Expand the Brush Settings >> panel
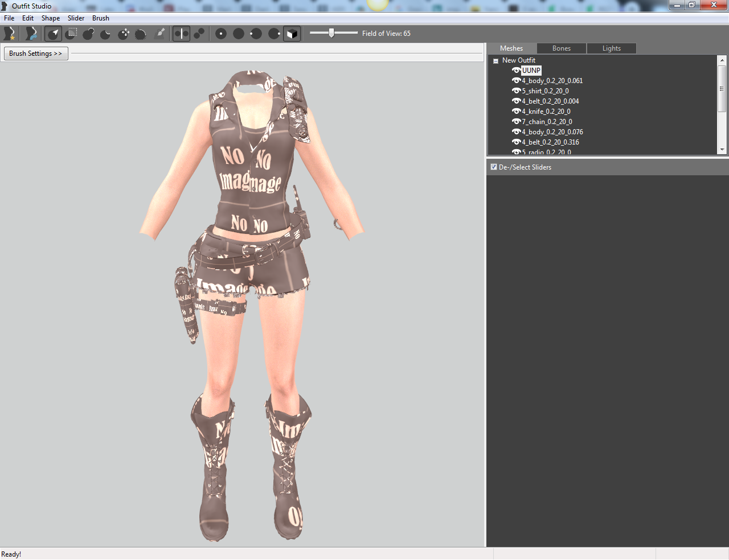Screen dimensions: 729x560 (x=36, y=53)
